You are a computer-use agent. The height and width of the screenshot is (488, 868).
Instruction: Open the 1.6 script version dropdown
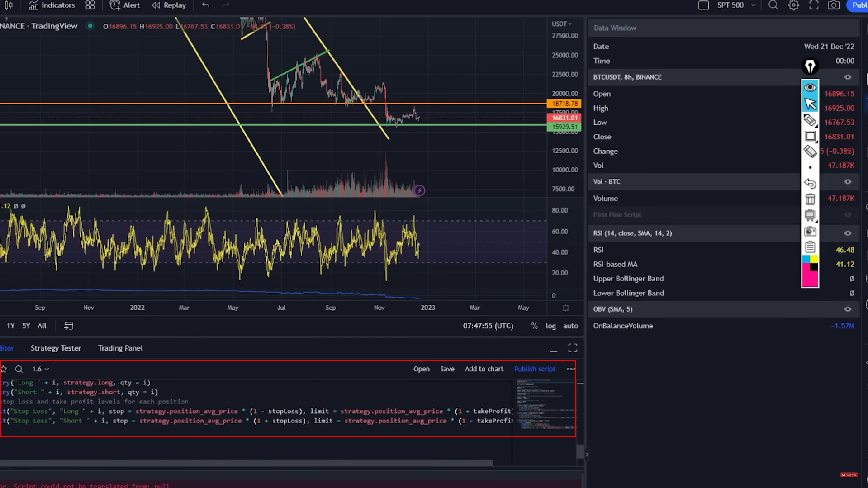click(40, 369)
